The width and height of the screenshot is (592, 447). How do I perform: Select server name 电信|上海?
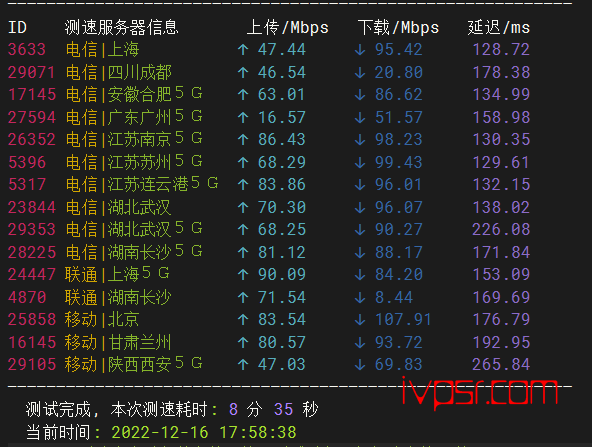pyautogui.click(x=103, y=49)
